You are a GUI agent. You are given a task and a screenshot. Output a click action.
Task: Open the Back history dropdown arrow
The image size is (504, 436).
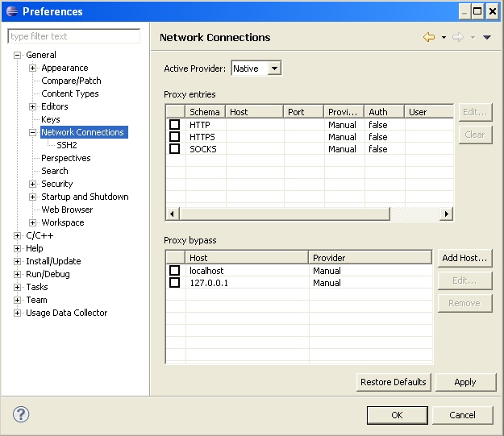pos(444,38)
